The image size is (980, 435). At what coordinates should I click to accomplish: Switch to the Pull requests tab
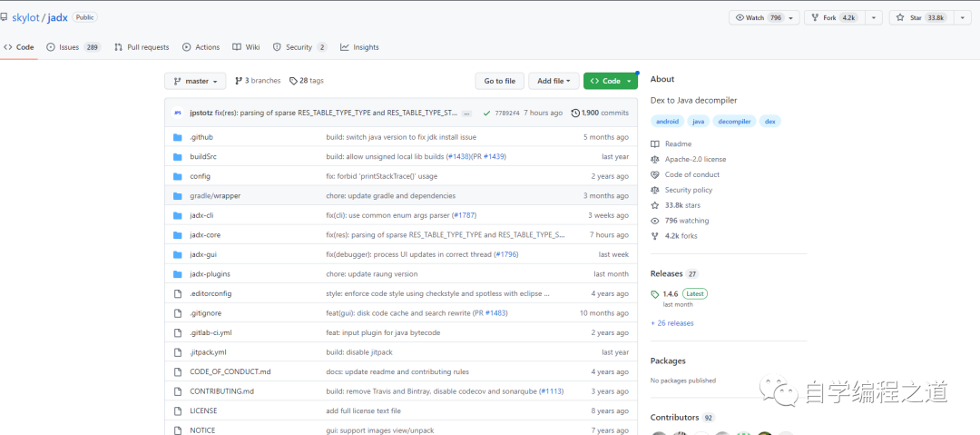(x=142, y=47)
